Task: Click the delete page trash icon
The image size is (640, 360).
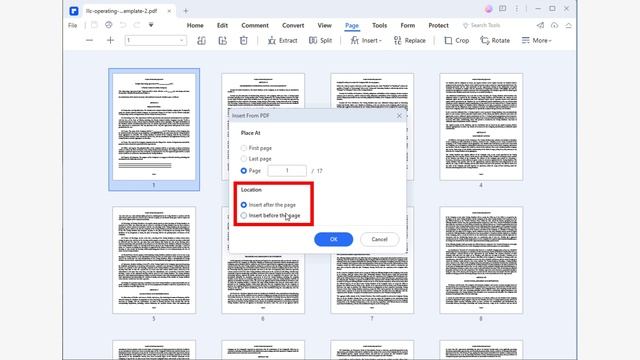Action: coord(244,40)
